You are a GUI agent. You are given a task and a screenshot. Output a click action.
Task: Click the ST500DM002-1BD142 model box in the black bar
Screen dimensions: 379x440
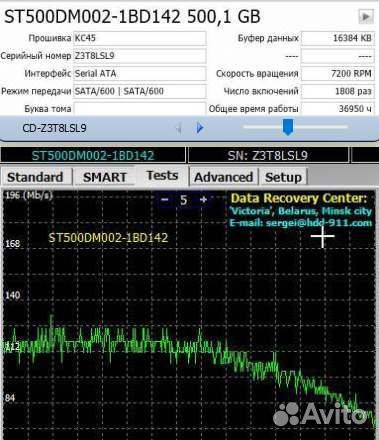[x=93, y=155]
